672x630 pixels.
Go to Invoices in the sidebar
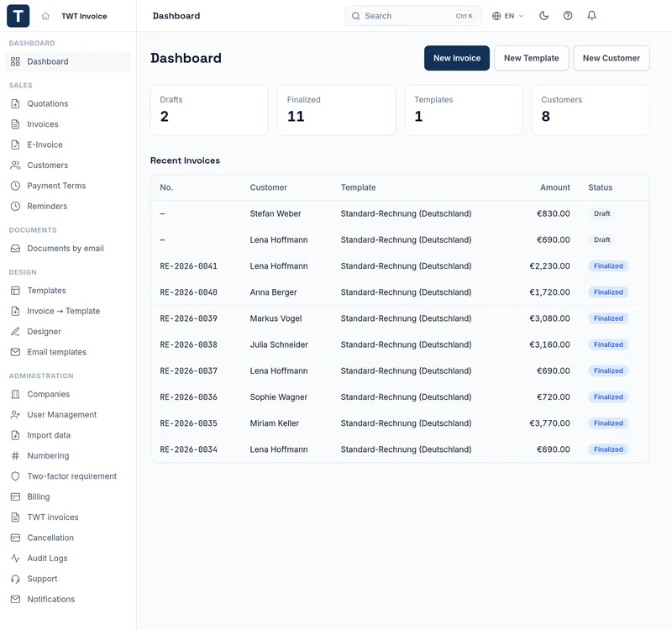coord(69,124)
